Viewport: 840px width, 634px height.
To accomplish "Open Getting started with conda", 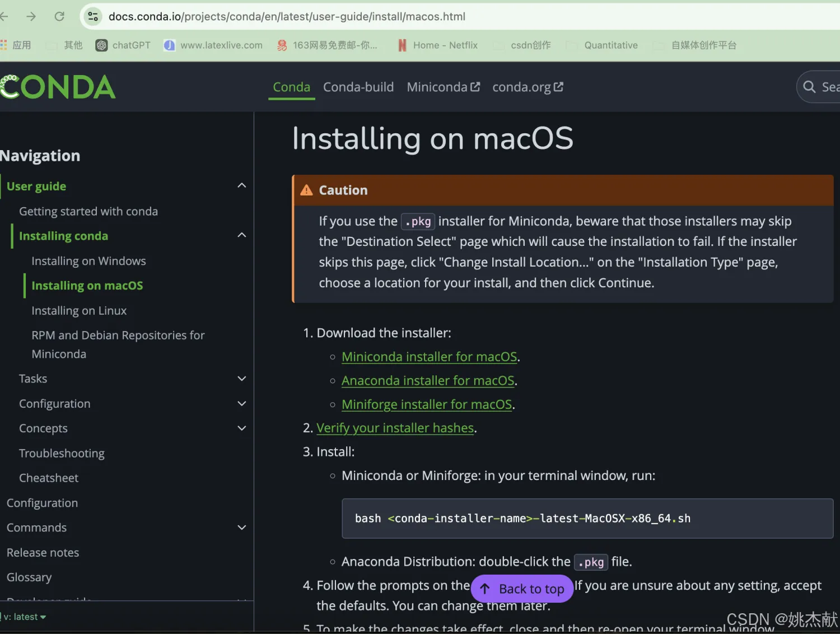I will point(88,211).
